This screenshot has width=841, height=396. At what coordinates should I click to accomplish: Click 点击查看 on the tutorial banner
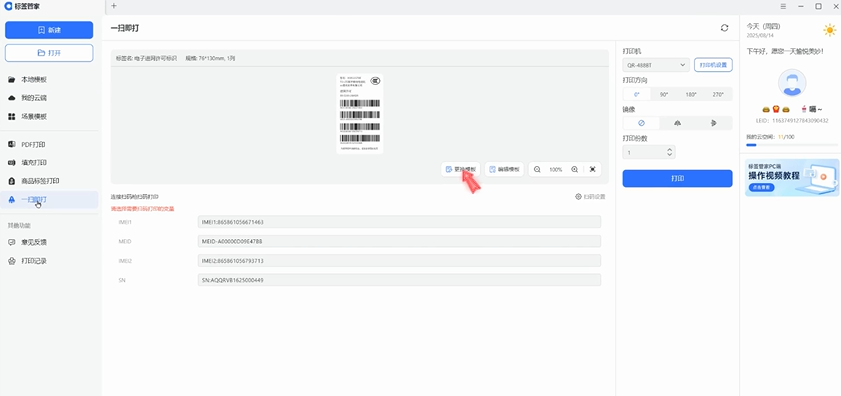point(761,188)
